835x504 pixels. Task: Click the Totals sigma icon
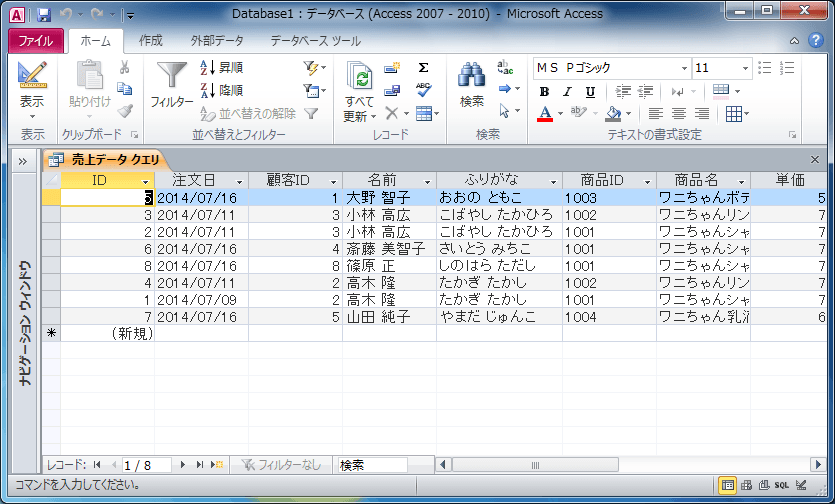(x=423, y=68)
